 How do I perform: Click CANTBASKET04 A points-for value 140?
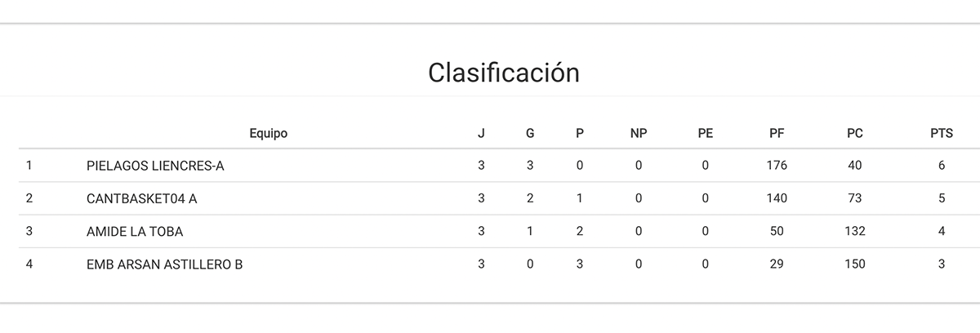[777, 198]
